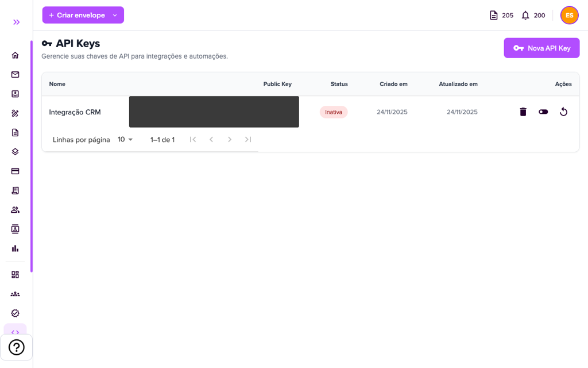Open the code developer sidebar icon
The width and height of the screenshot is (588, 368).
(x=15, y=332)
